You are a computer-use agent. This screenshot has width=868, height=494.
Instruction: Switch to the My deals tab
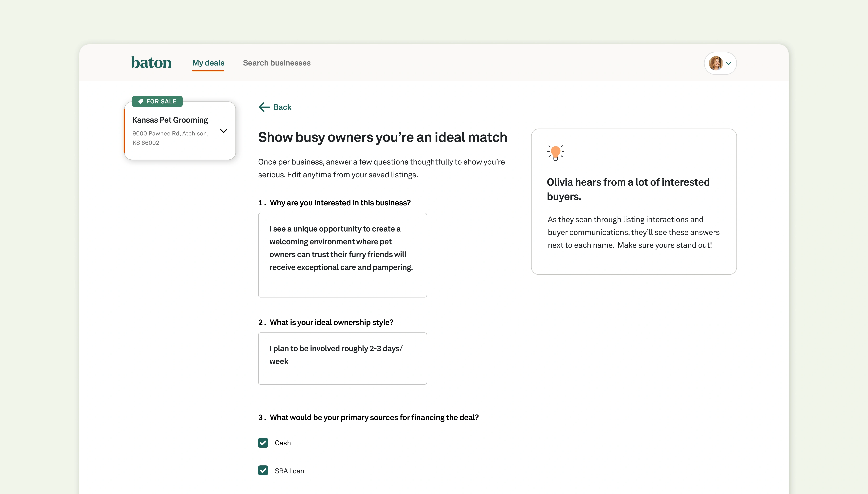coord(208,63)
